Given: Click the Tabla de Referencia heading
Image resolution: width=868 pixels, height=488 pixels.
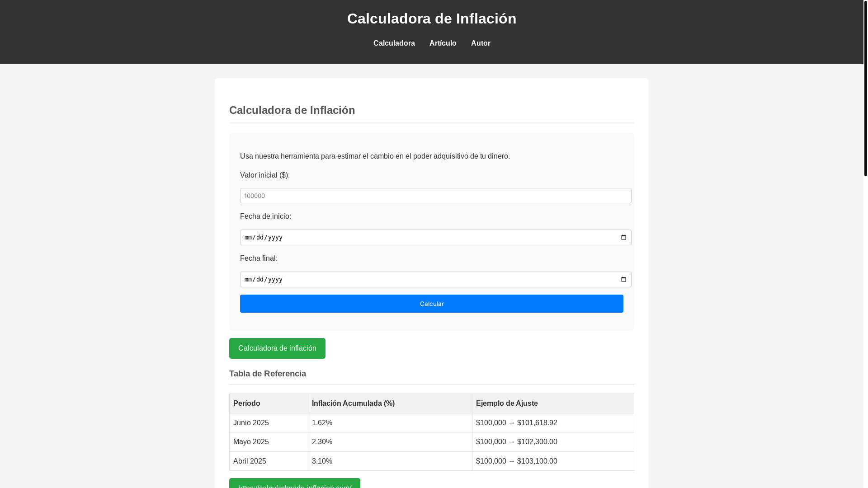Looking at the screenshot, I should click(268, 374).
